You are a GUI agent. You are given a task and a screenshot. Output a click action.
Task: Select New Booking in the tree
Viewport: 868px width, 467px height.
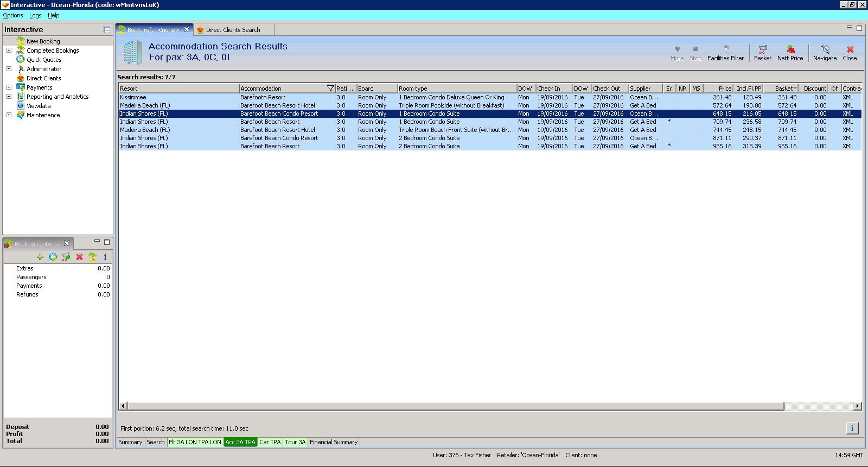(43, 41)
